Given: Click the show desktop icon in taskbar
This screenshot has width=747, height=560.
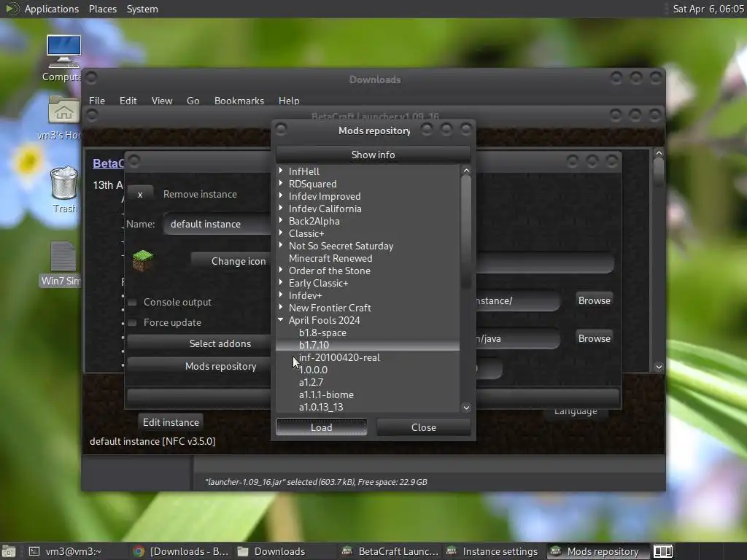Looking at the screenshot, I should click(x=9, y=551).
